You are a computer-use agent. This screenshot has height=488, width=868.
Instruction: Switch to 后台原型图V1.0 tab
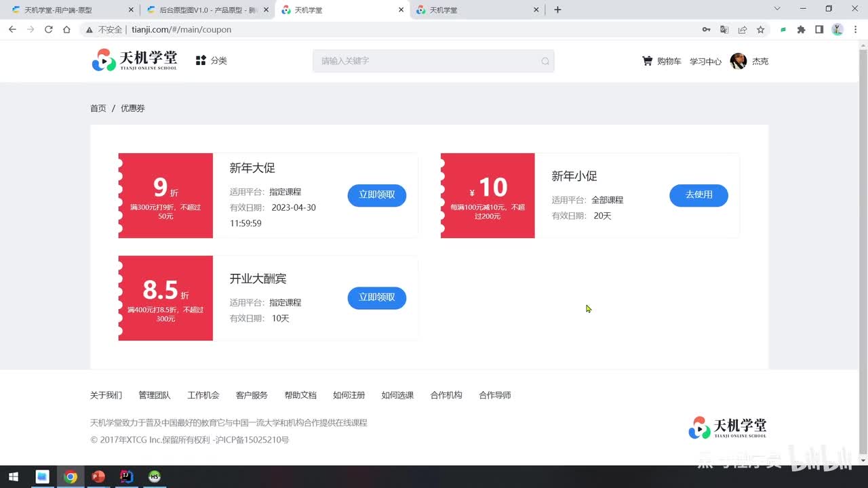click(x=207, y=10)
